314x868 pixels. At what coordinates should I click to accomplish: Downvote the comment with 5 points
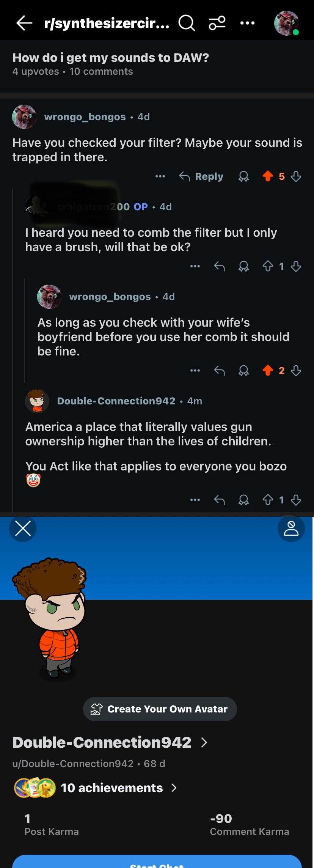[x=296, y=176]
